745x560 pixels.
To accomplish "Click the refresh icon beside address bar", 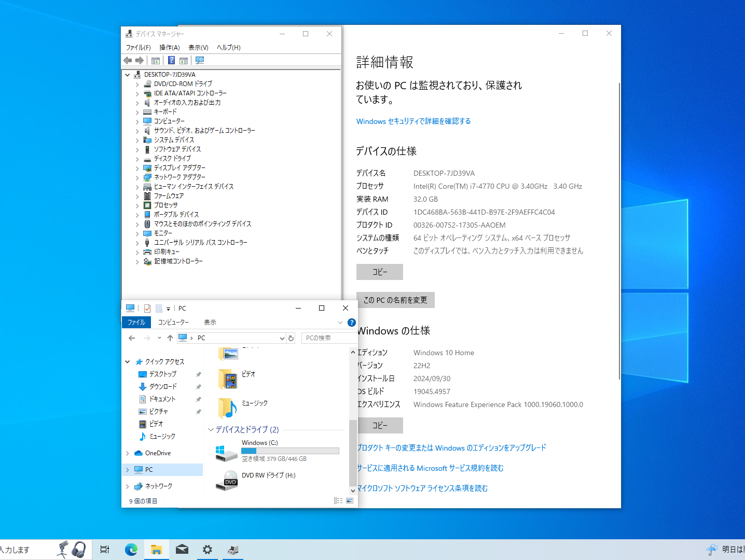I will (x=291, y=338).
